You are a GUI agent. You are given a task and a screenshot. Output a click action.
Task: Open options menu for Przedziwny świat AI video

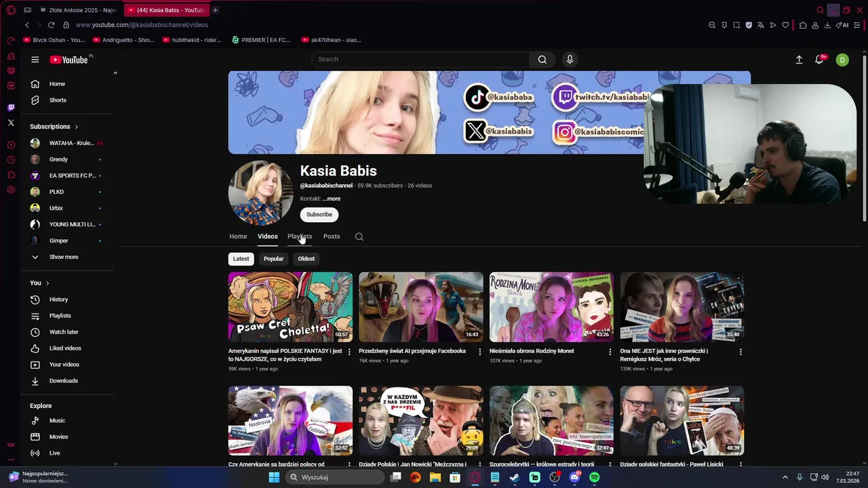pyautogui.click(x=480, y=352)
